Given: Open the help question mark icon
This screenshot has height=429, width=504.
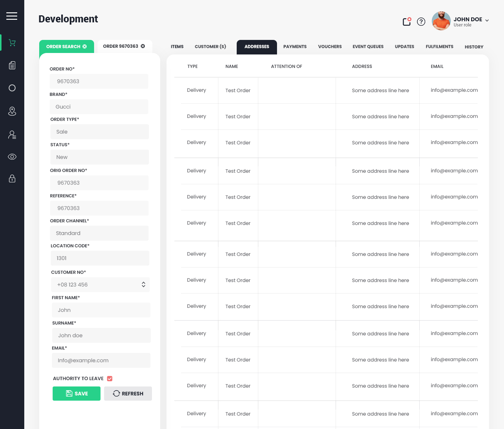Looking at the screenshot, I should 421,22.
